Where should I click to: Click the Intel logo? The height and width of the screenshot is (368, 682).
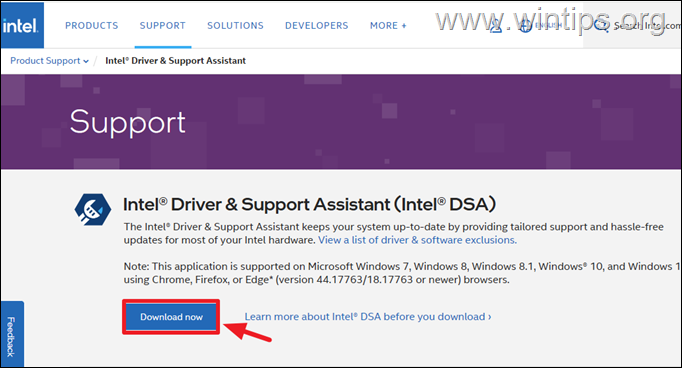pos(22,25)
